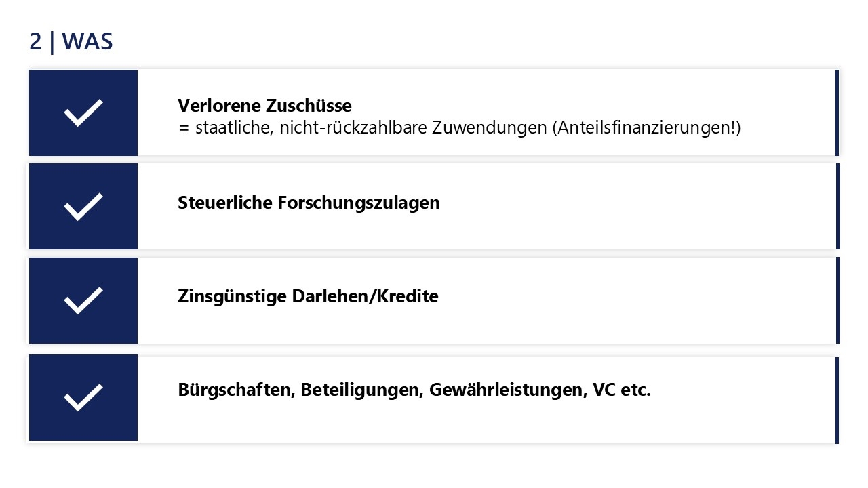868x488 pixels.
Task: Select the heading "Verlorene Zuschüsse"
Action: coord(264,106)
